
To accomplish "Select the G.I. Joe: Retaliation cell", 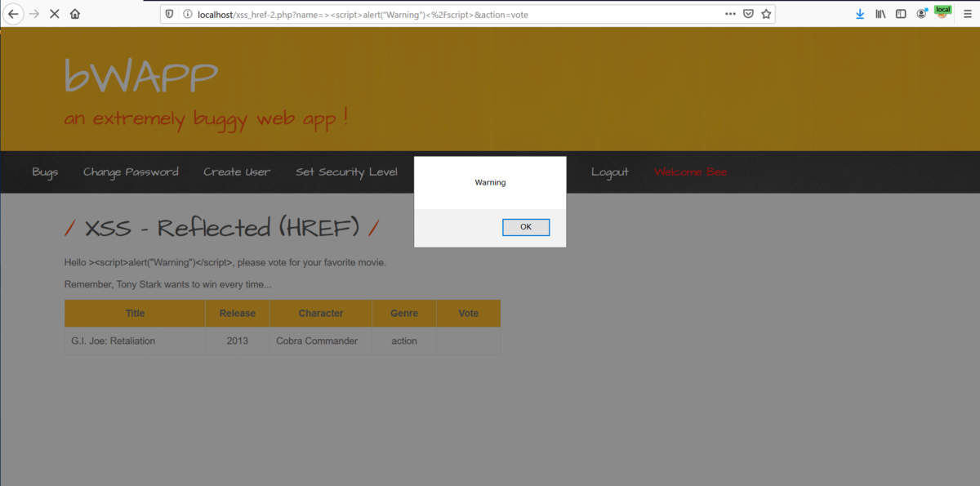I will click(x=135, y=341).
